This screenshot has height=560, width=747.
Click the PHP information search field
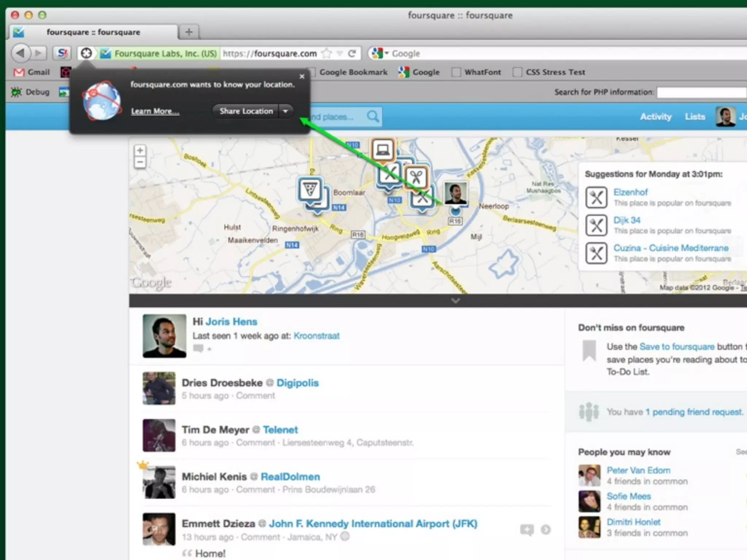(x=701, y=92)
